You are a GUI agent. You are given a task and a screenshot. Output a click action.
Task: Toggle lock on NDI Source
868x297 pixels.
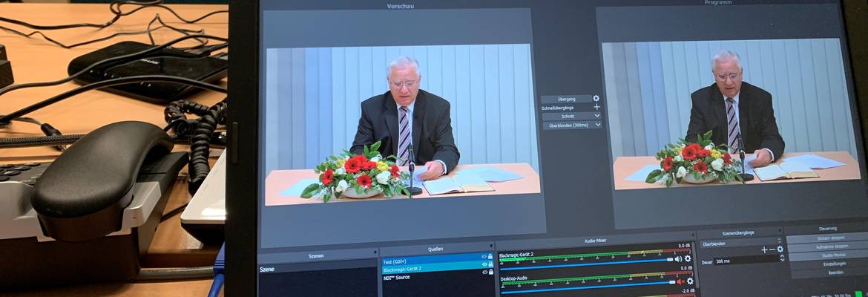(x=490, y=272)
